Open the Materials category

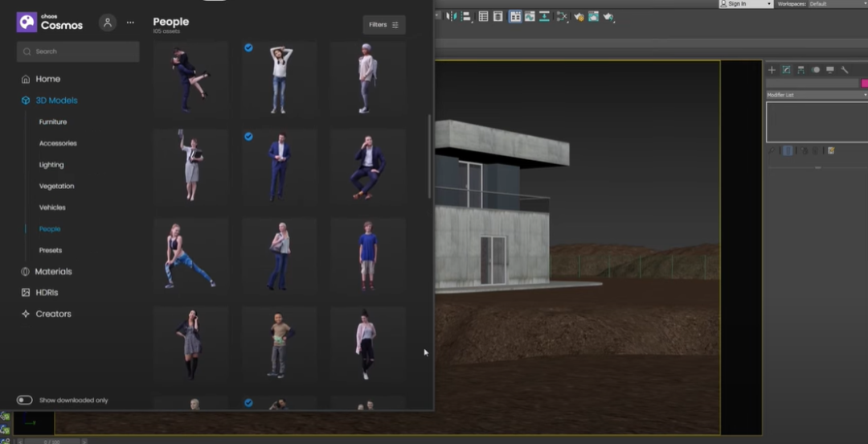pos(53,272)
